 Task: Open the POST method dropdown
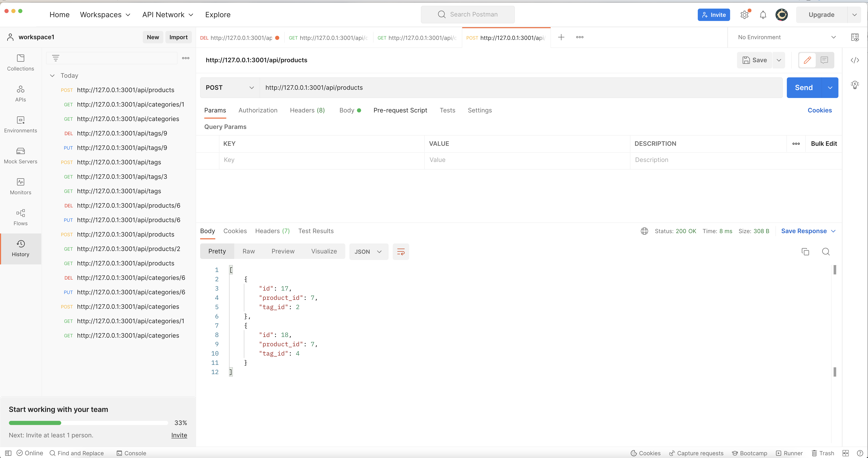(230, 88)
